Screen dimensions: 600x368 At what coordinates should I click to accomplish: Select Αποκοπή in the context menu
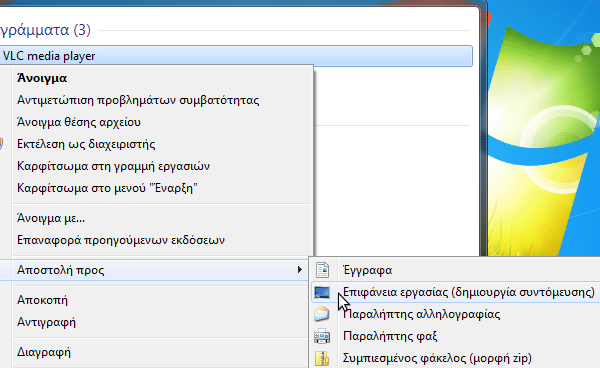pyautogui.click(x=42, y=300)
